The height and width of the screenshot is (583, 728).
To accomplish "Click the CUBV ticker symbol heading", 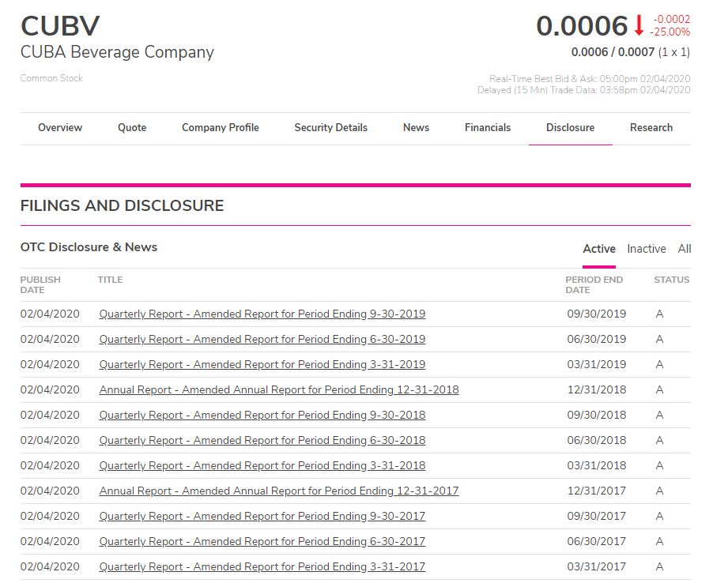I will (60, 25).
